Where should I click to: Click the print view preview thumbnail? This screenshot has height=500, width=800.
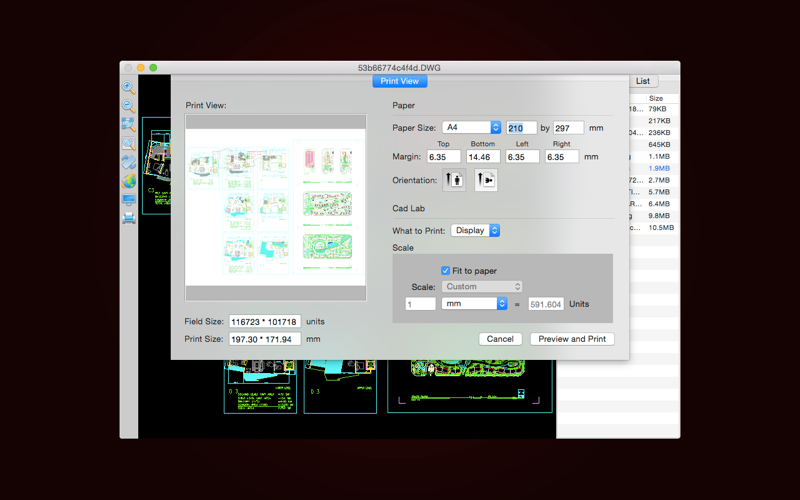click(x=276, y=207)
